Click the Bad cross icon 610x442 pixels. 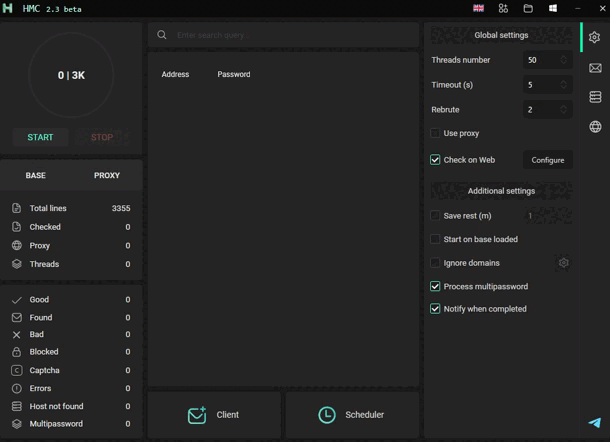coord(16,335)
